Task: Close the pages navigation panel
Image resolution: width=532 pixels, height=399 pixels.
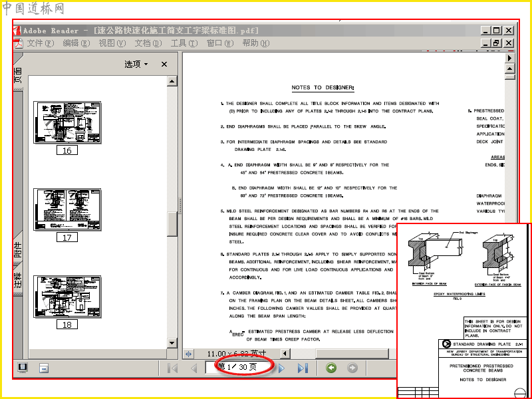Action: point(164,64)
